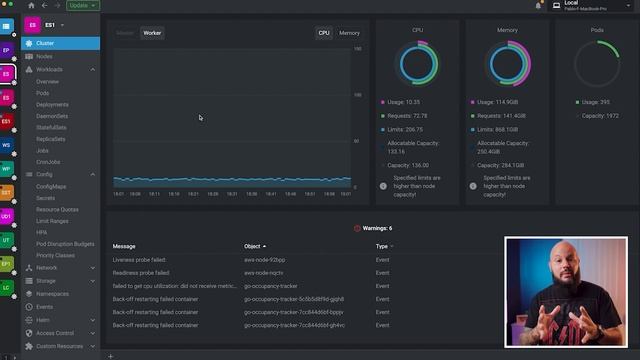Open the Local host selector dropdown
This screenshot has width=640, height=360.
click(x=591, y=5)
